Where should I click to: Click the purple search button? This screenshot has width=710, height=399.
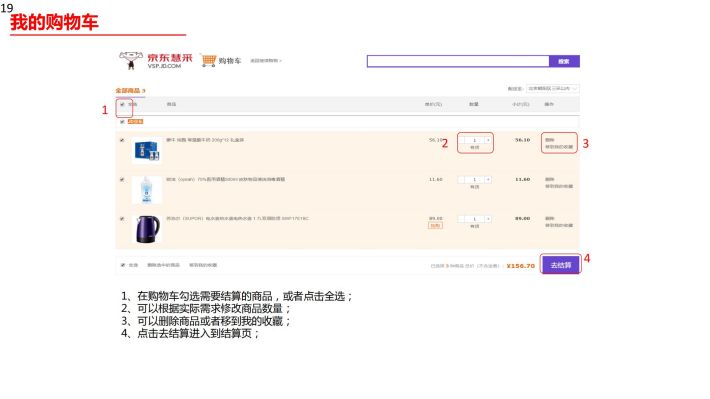click(x=564, y=61)
